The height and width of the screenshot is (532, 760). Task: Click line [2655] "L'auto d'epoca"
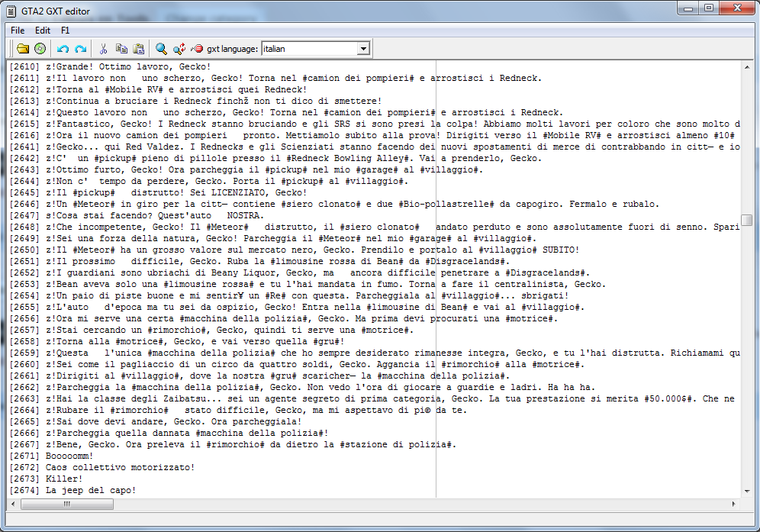tap(297, 307)
